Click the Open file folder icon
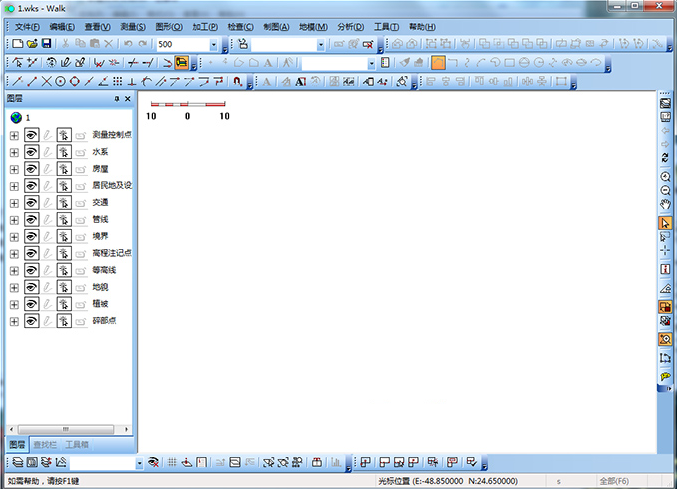Image resolution: width=677 pixels, height=489 pixels. pos(32,44)
